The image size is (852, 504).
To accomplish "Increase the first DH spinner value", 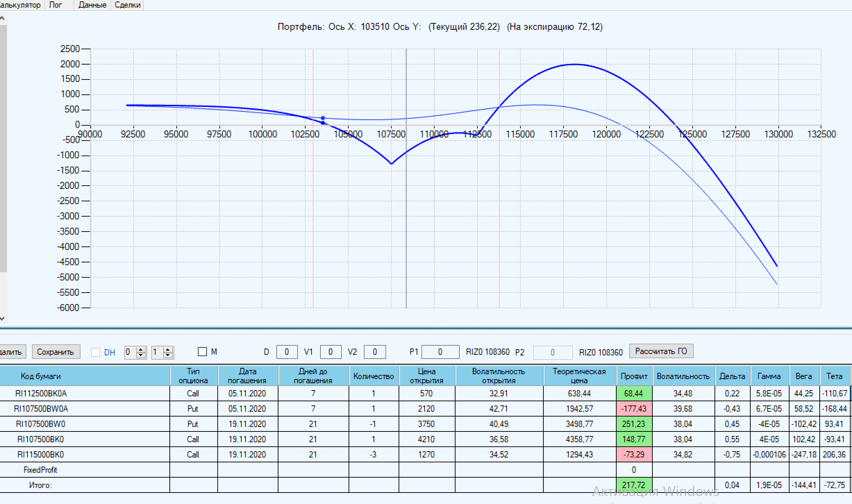I will pyautogui.click(x=141, y=350).
